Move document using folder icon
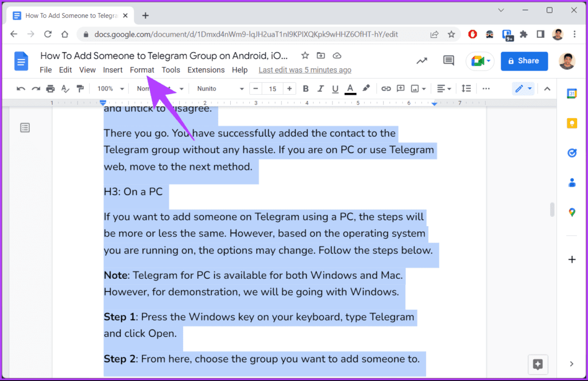 [320, 56]
